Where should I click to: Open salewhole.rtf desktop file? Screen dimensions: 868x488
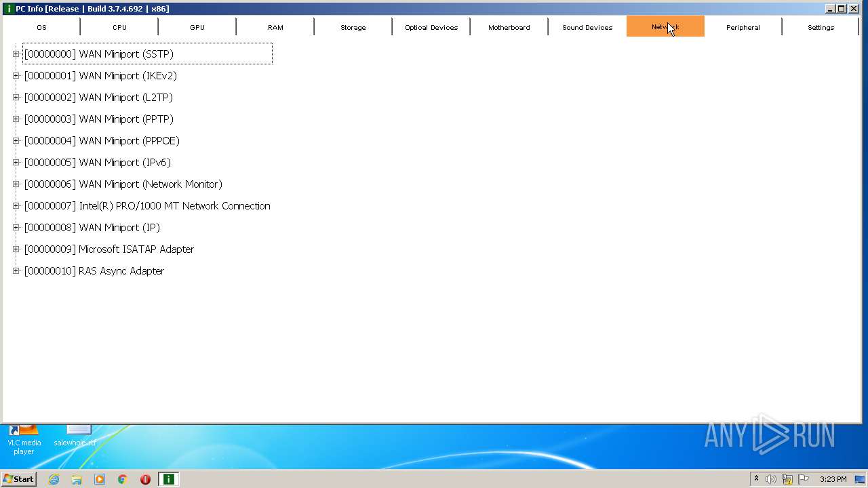click(x=75, y=436)
